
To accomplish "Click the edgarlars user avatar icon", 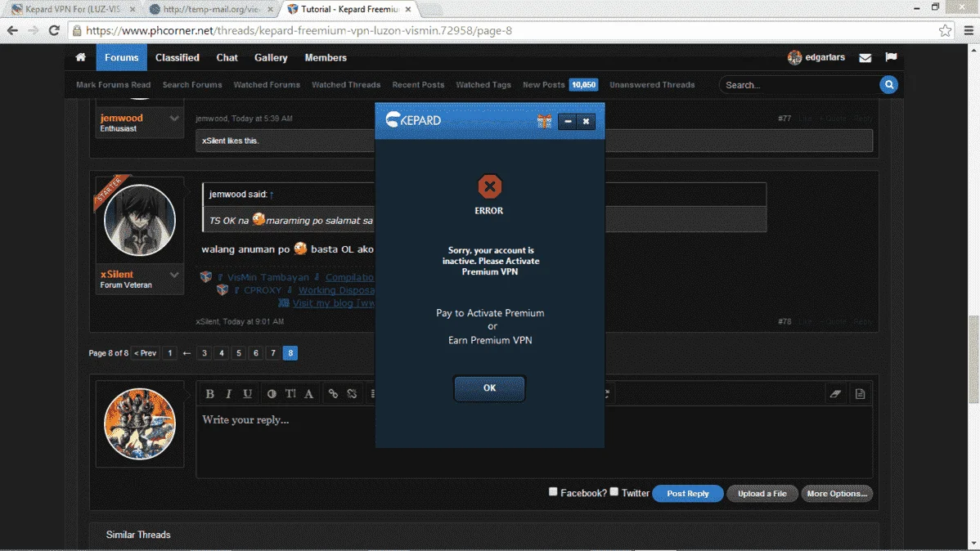I will pos(794,57).
